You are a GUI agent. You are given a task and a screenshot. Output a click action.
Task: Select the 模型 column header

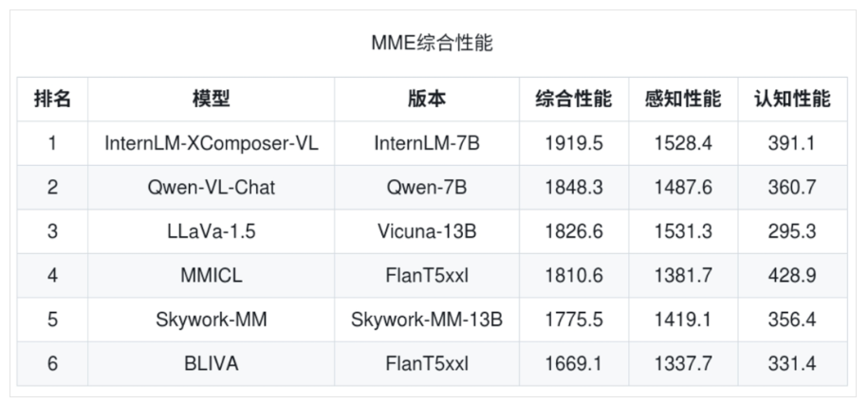pyautogui.click(x=211, y=99)
